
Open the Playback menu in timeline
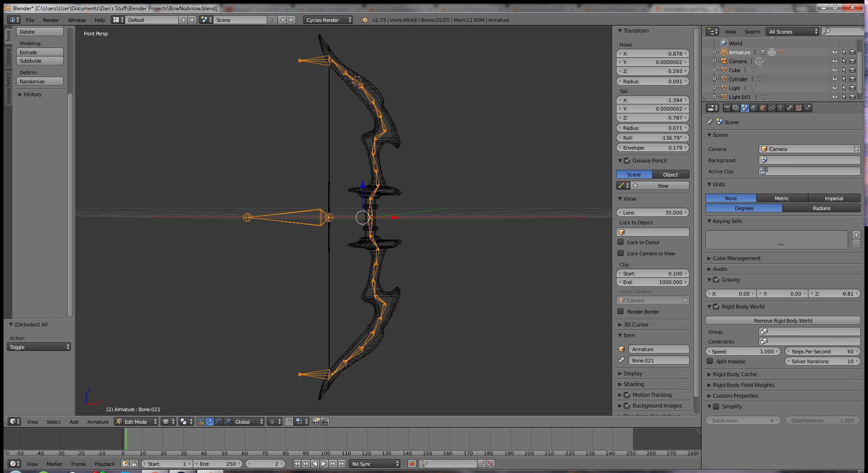[104, 464]
